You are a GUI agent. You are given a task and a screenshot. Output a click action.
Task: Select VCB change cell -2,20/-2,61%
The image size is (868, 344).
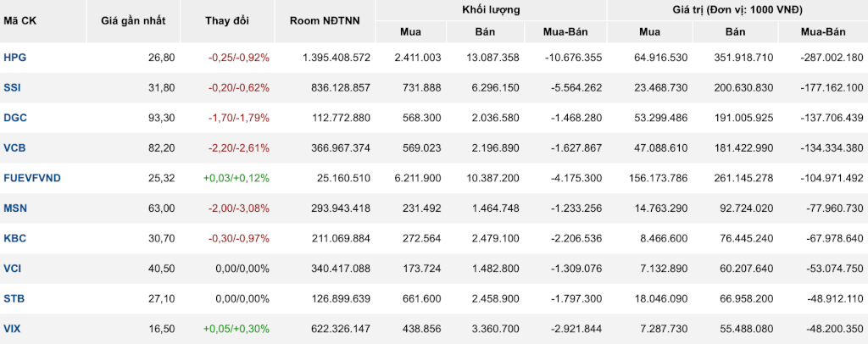[238, 147]
